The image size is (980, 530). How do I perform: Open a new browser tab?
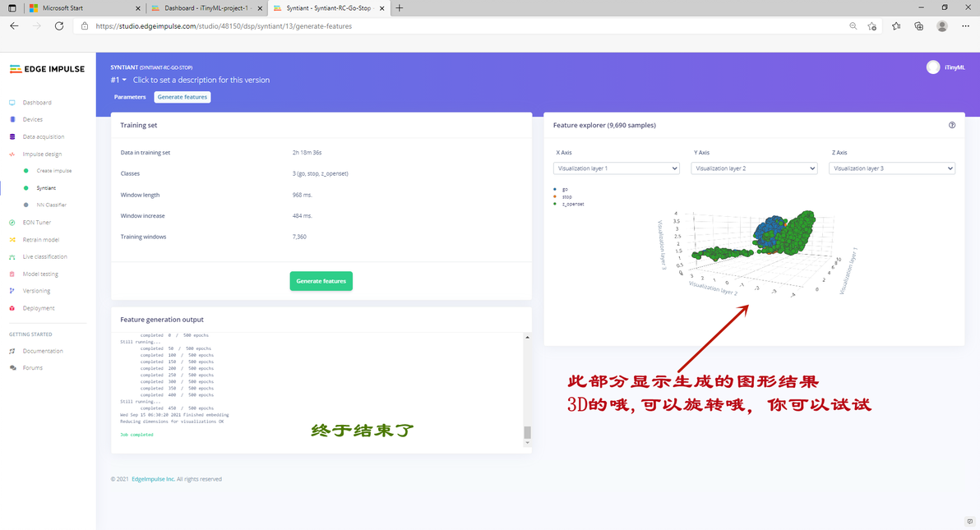point(400,8)
